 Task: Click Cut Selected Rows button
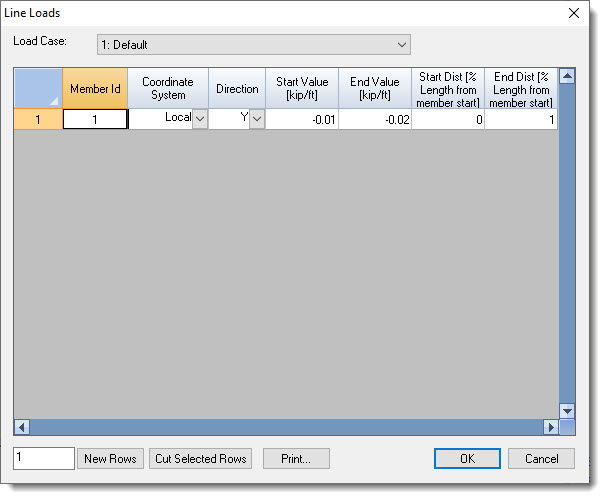pyautogui.click(x=200, y=459)
